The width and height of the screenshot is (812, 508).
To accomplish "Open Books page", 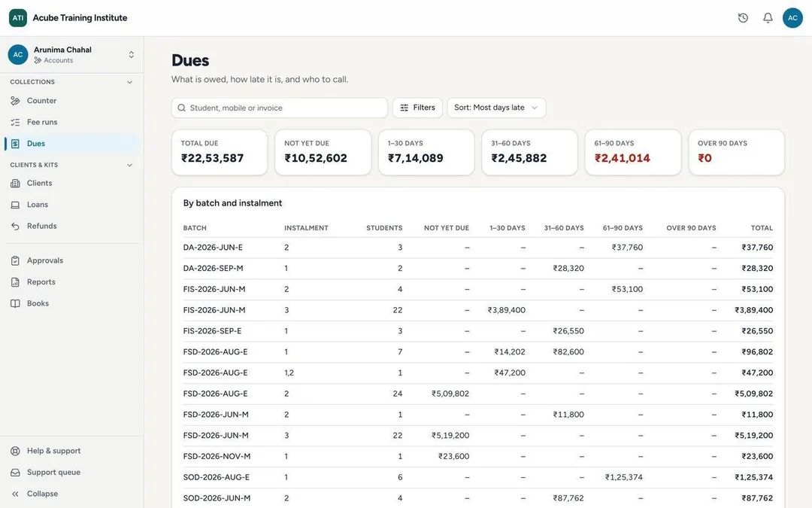I will click(71, 303).
